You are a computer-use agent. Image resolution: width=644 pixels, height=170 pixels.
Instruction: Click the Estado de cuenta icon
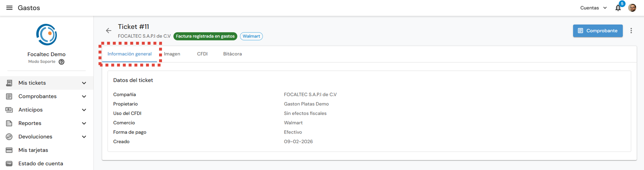(x=9, y=164)
